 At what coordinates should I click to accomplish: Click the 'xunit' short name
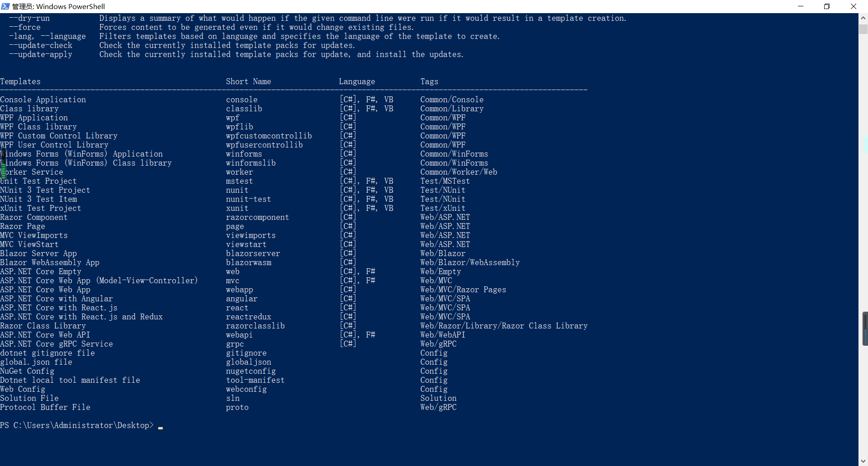(x=237, y=208)
